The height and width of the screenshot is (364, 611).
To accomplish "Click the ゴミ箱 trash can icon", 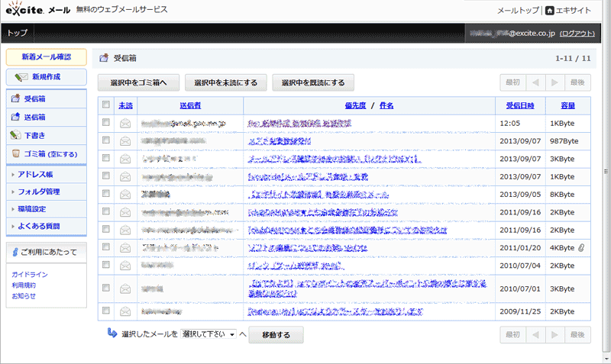I will tap(16, 153).
